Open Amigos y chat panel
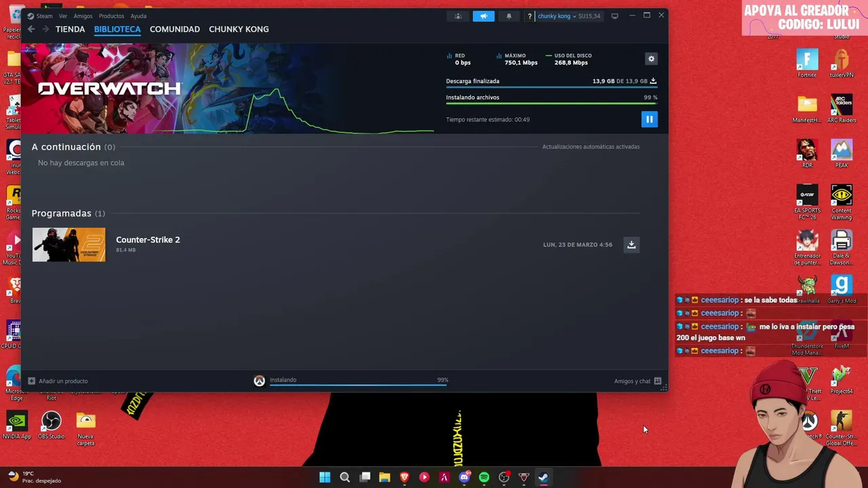The image size is (868, 488). pyautogui.click(x=637, y=381)
